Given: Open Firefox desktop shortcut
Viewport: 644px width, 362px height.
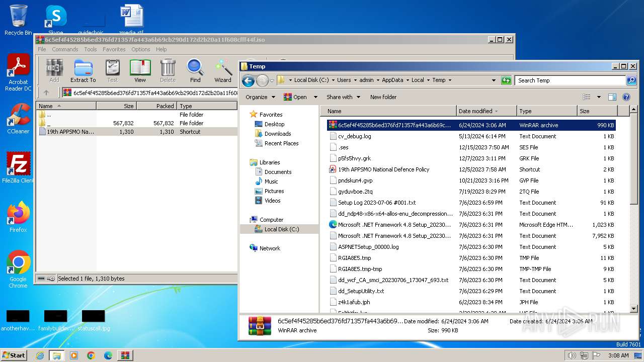Looking at the screenshot, I should (x=18, y=217).
